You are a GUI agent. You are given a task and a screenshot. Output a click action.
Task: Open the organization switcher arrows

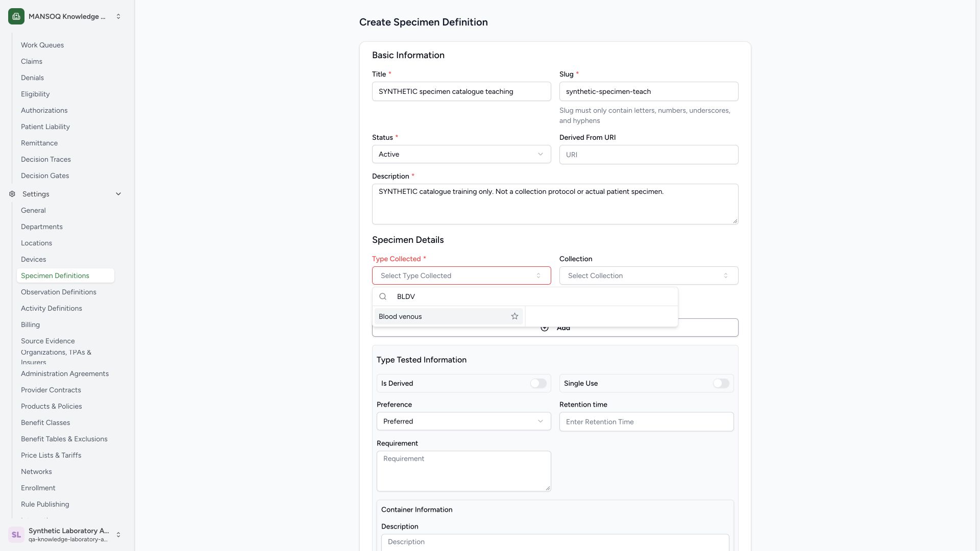coord(118,16)
